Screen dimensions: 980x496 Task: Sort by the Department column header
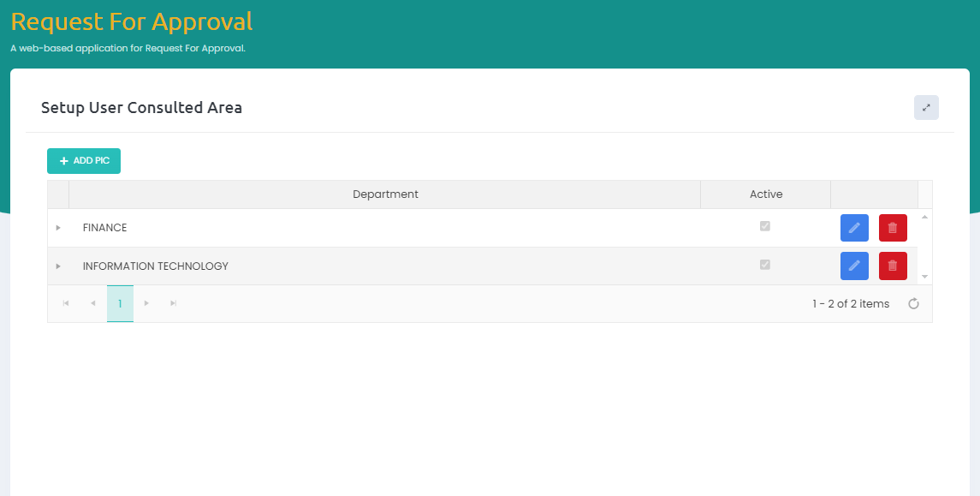385,194
